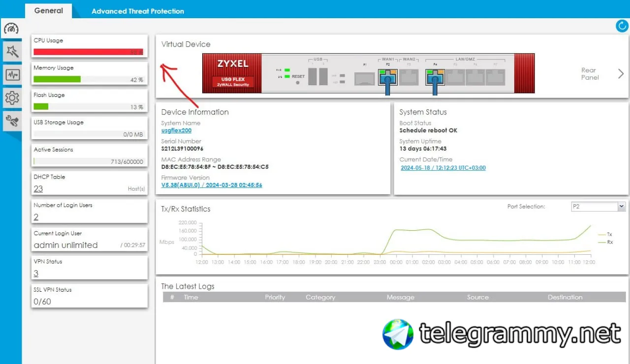Image resolution: width=630 pixels, height=364 pixels.
Task: Click the login session timer 00:29:57
Action: click(x=133, y=245)
